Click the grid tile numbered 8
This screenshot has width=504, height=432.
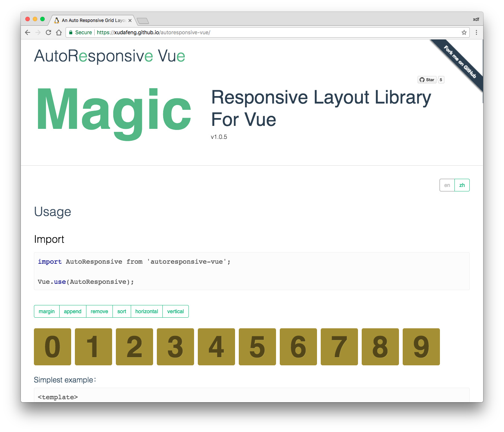tap(380, 347)
